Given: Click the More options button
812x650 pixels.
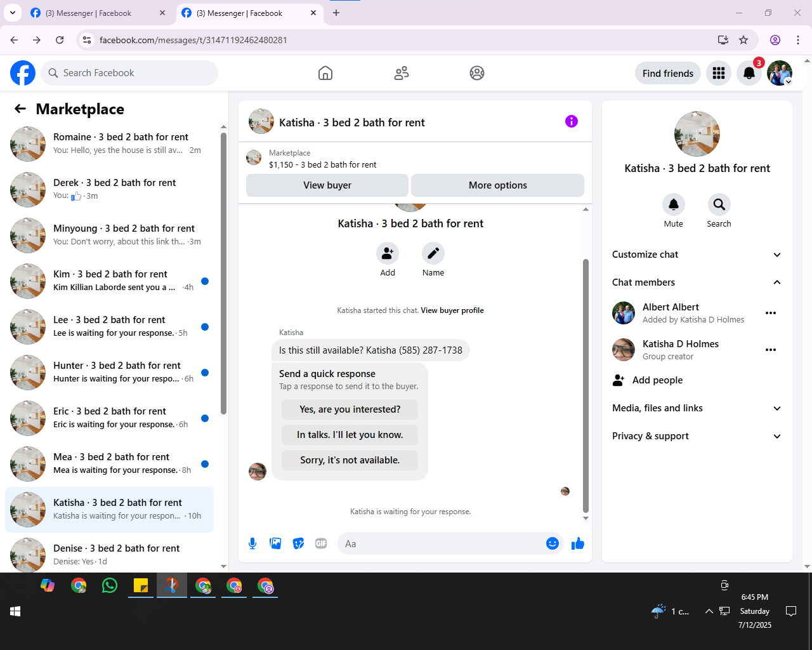Looking at the screenshot, I should tap(498, 185).
